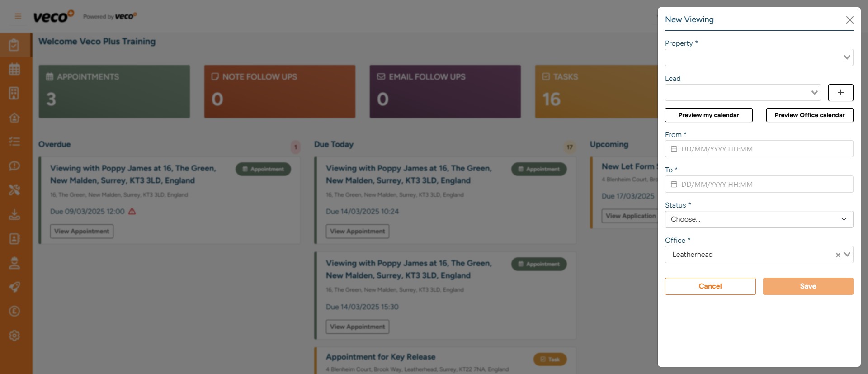The image size is (868, 374).
Task: Click the Appointment badge on the 10:24 viewing
Action: [539, 169]
